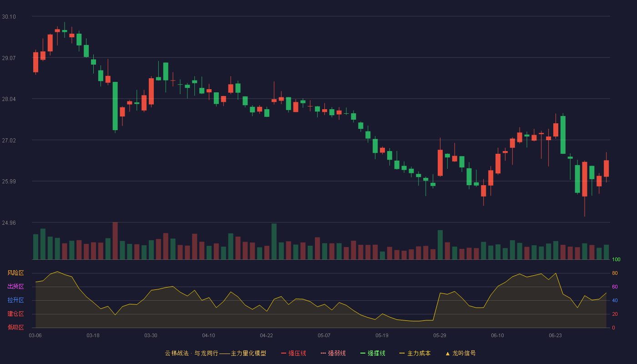Click the 低吸区 zone label

[x=15, y=327]
